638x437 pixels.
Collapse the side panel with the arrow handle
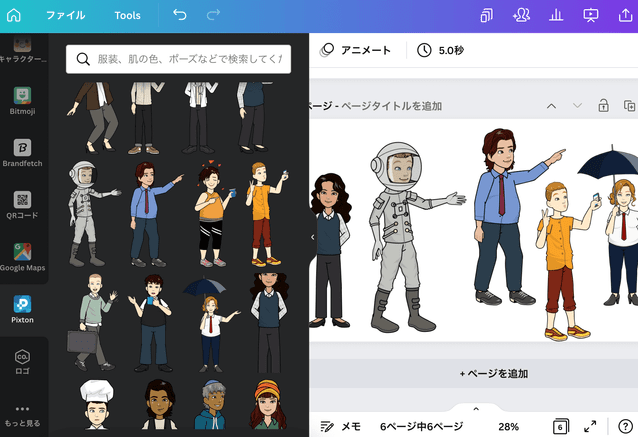312,237
